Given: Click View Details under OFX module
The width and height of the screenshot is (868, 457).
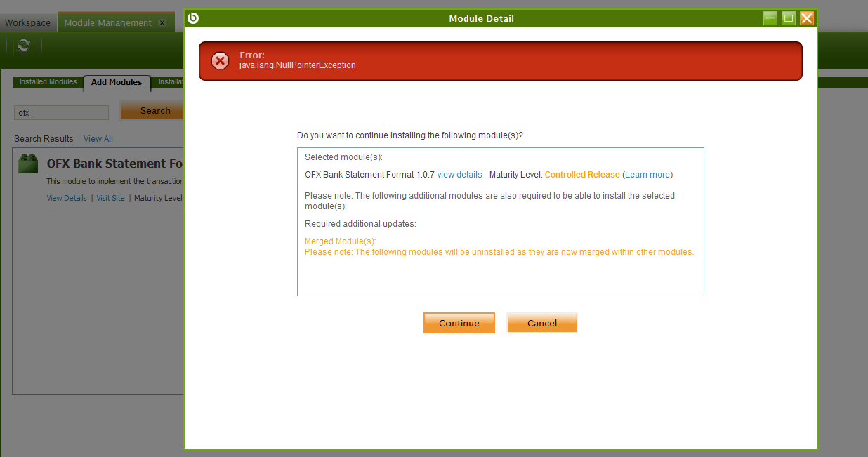Looking at the screenshot, I should click(67, 198).
